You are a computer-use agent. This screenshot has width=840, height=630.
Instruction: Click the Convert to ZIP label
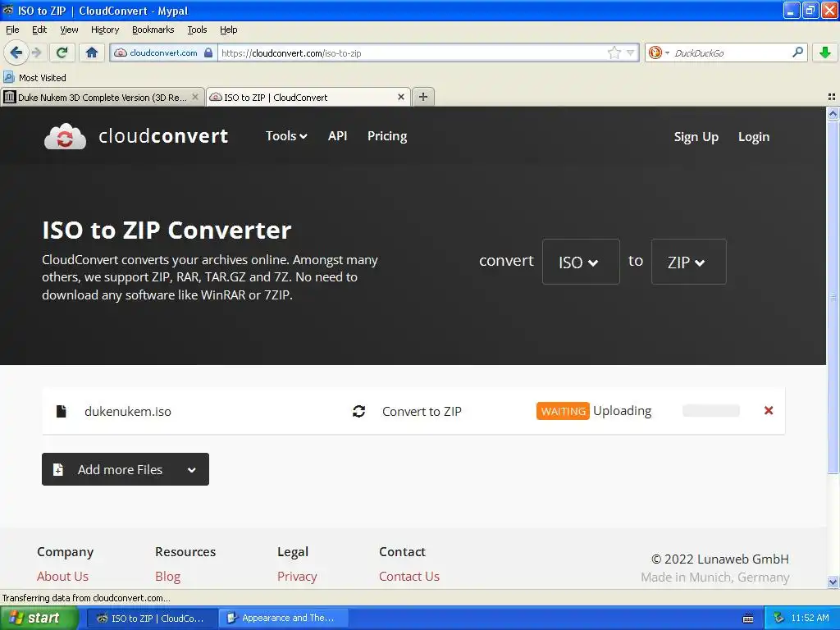click(422, 412)
